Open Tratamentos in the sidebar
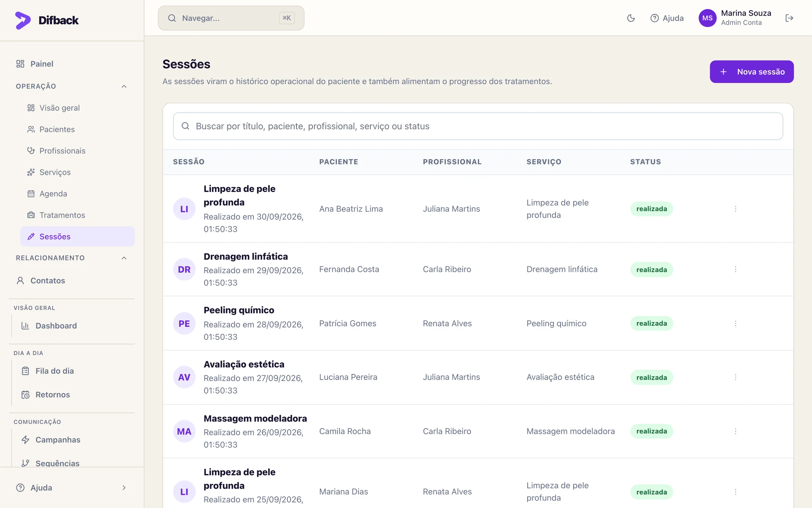 (x=77, y=215)
